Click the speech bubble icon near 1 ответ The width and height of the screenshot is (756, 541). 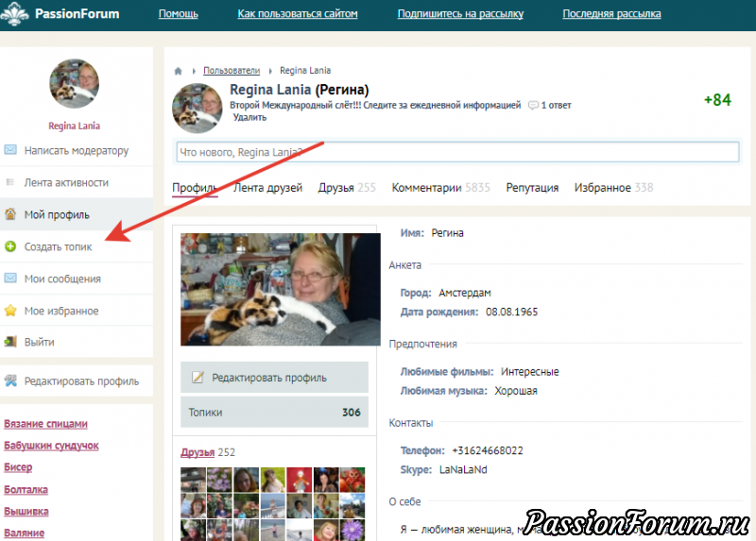click(x=533, y=106)
